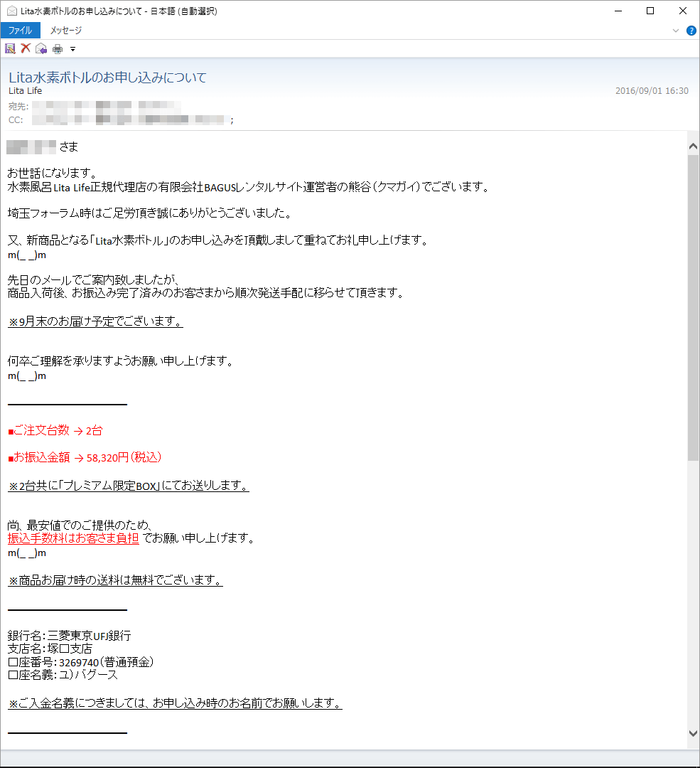The image size is (700, 768).
Task: Click the red ご注文台数 → 2台 line
Action: click(x=55, y=430)
